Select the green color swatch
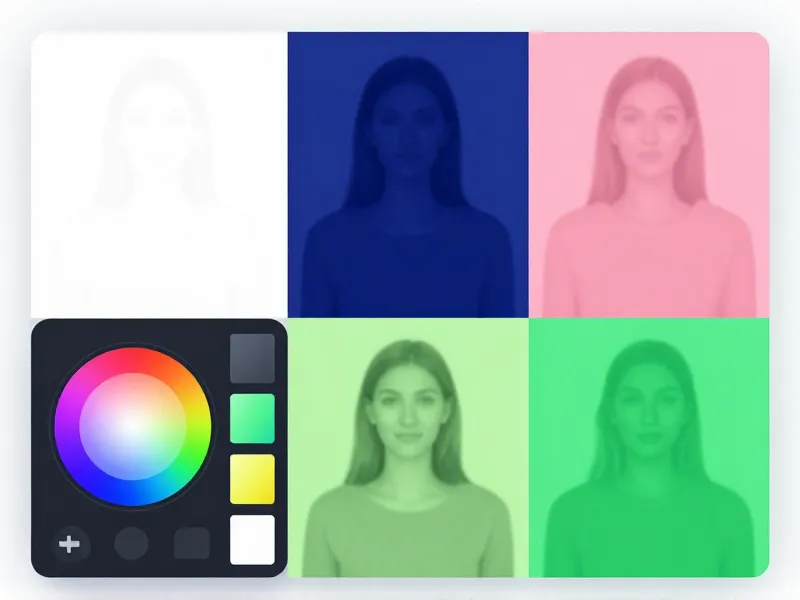The image size is (800, 600). (x=252, y=418)
